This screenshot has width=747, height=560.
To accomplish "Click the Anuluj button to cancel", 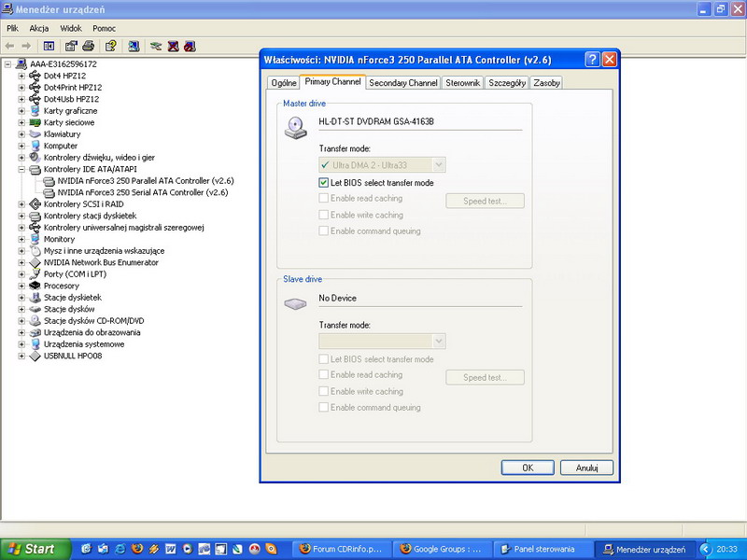I will 586,468.
